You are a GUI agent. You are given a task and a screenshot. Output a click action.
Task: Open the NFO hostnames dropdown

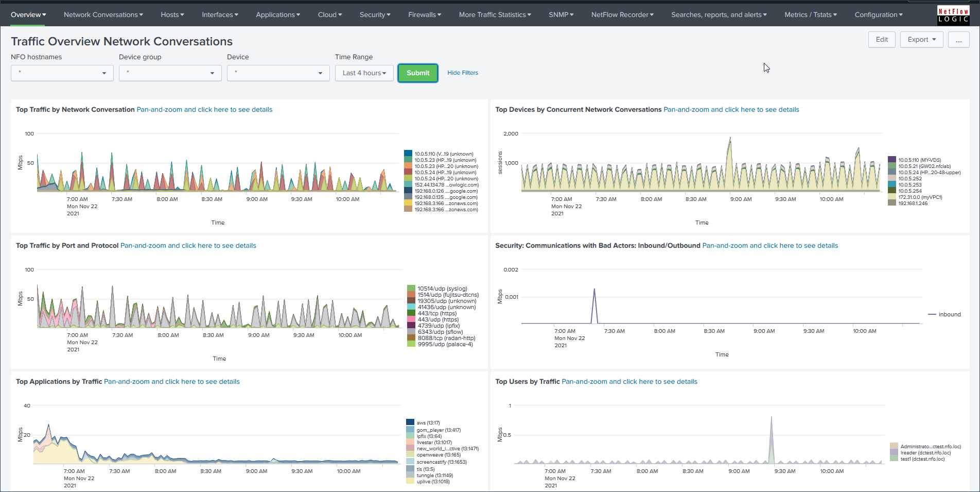tap(62, 73)
